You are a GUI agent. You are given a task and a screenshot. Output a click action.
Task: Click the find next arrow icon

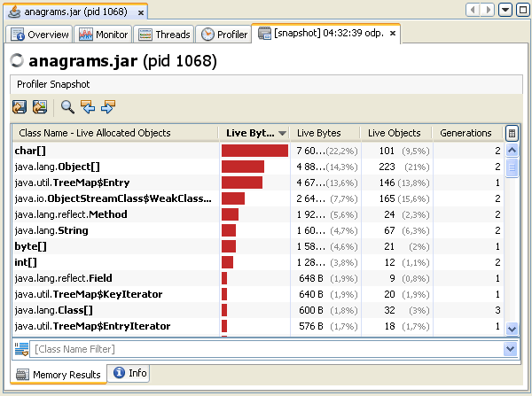pos(108,107)
